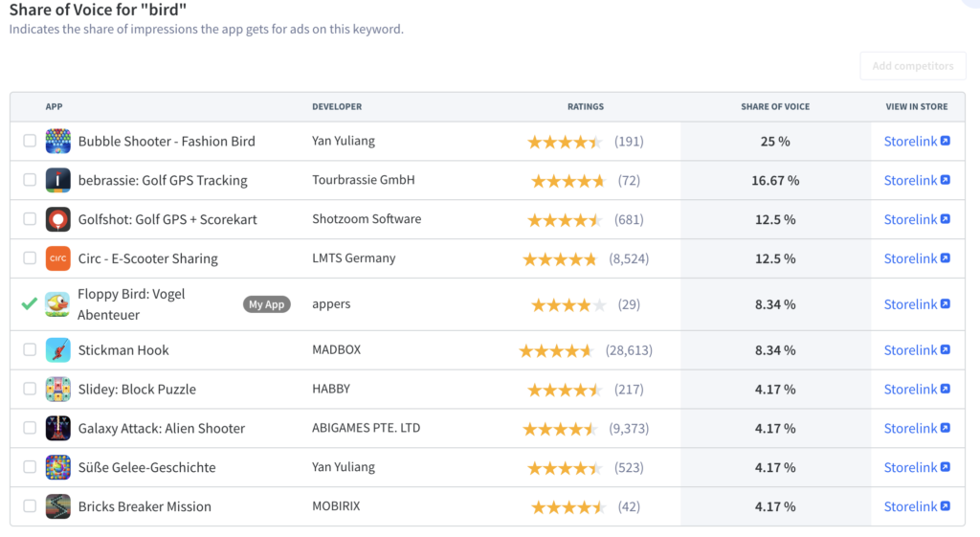Click the Golfshot app icon
Image resolution: width=980 pixels, height=537 pixels.
(58, 219)
